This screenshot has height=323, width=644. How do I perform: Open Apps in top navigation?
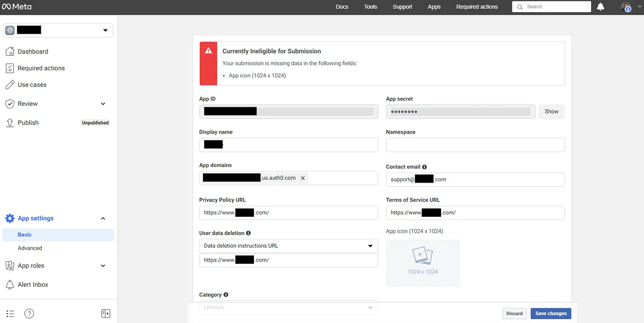click(434, 7)
